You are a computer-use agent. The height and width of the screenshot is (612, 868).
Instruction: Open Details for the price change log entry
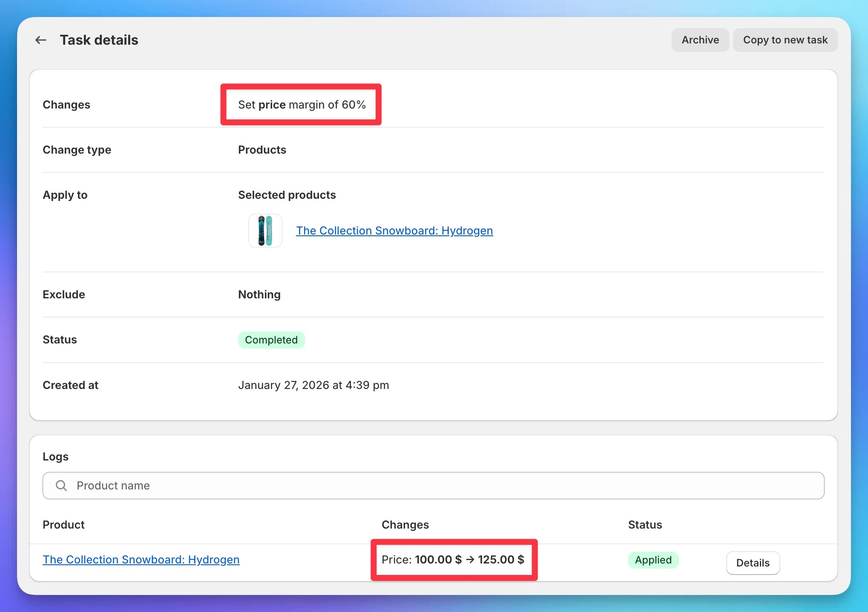pos(753,563)
